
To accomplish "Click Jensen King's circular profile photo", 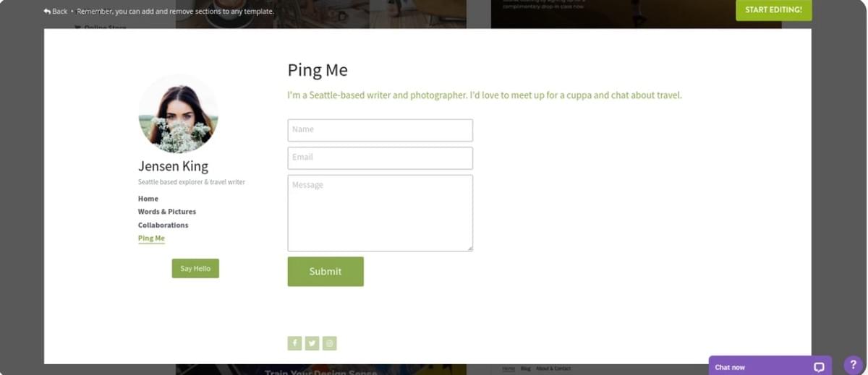I will (178, 114).
